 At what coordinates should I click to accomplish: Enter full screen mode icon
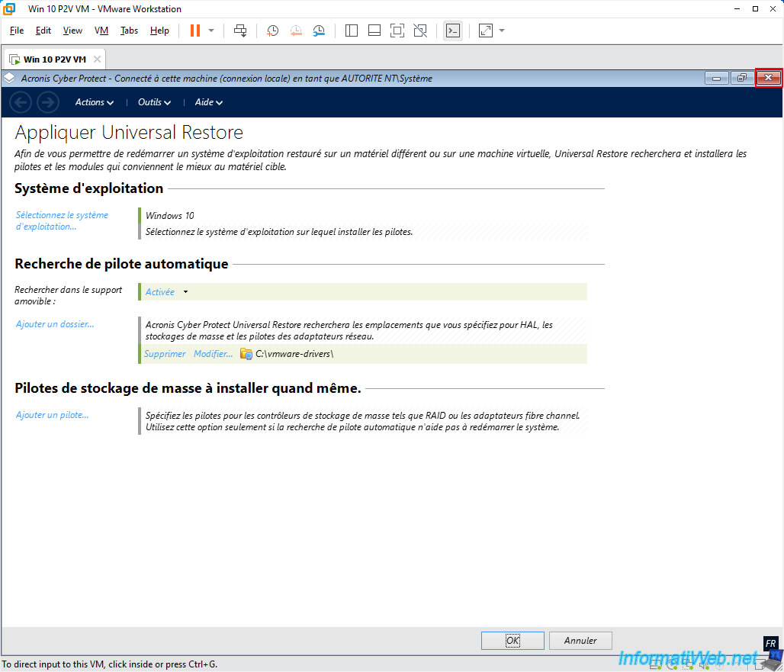coord(397,31)
